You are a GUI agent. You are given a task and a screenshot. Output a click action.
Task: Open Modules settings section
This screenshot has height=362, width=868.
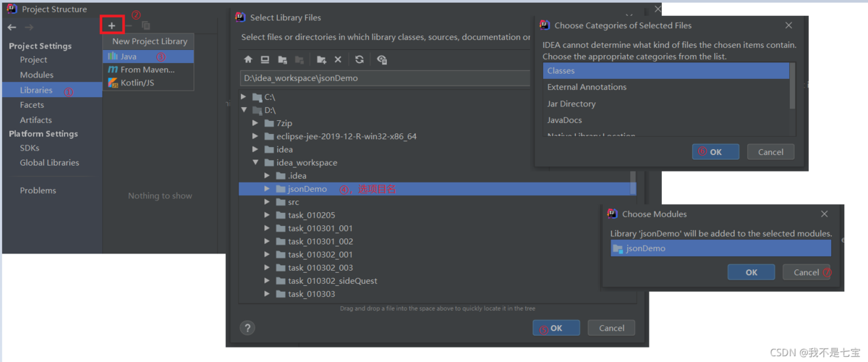tap(36, 75)
